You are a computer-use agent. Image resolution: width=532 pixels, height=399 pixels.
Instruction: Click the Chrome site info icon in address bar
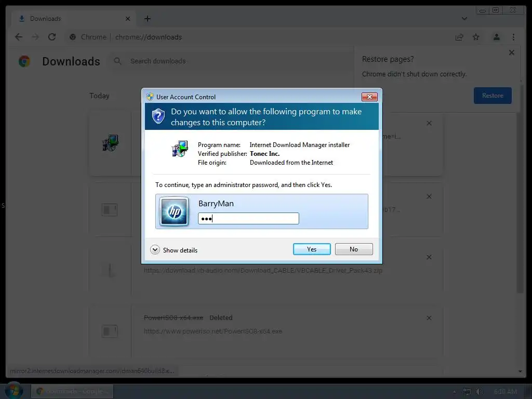[x=73, y=37]
